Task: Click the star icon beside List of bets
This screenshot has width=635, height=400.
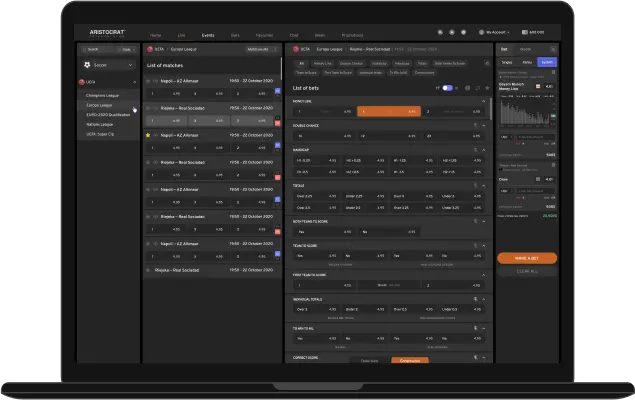Action: (x=487, y=88)
